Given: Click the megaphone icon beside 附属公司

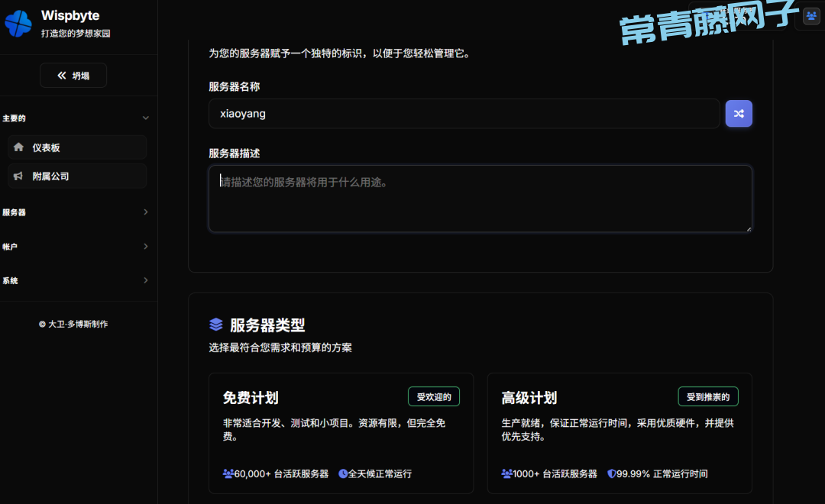Looking at the screenshot, I should 18,176.
